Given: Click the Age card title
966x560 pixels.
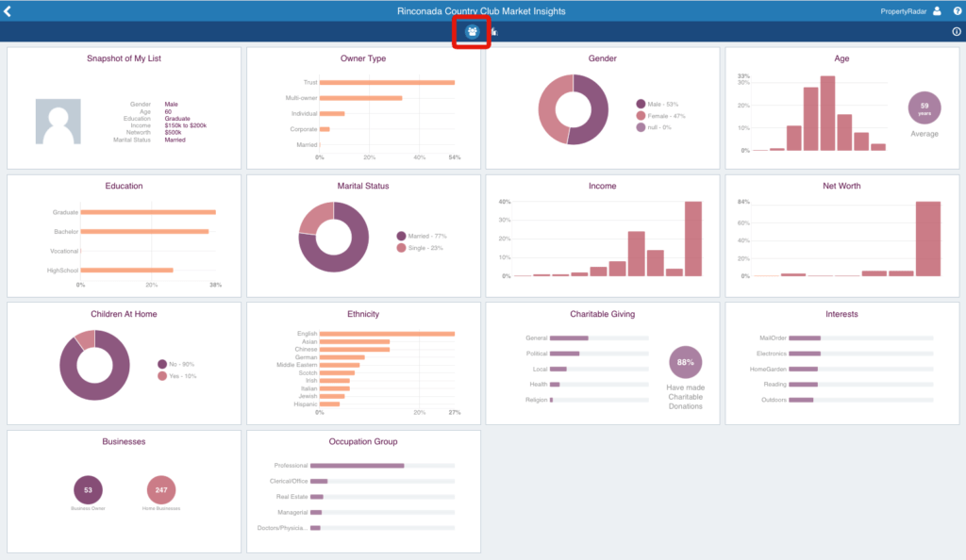Looking at the screenshot, I should click(x=841, y=58).
